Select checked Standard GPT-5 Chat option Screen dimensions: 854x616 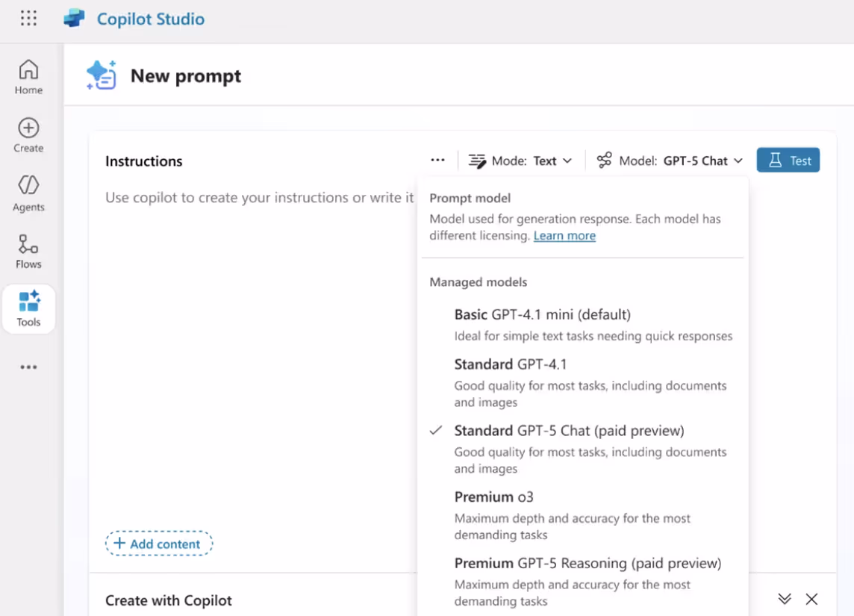click(x=583, y=449)
